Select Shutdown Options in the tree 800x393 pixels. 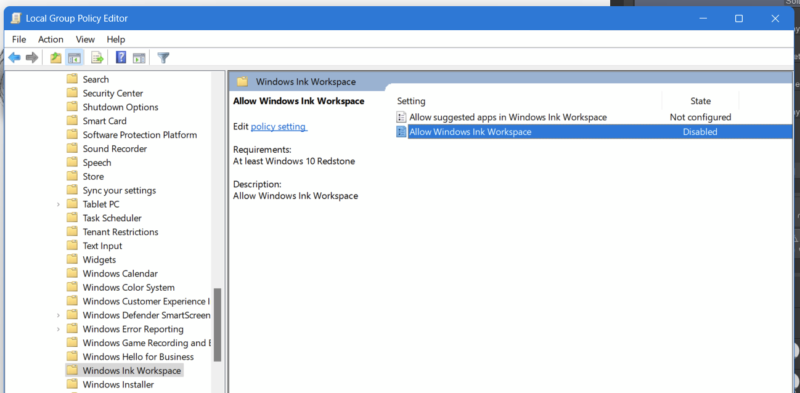point(120,107)
